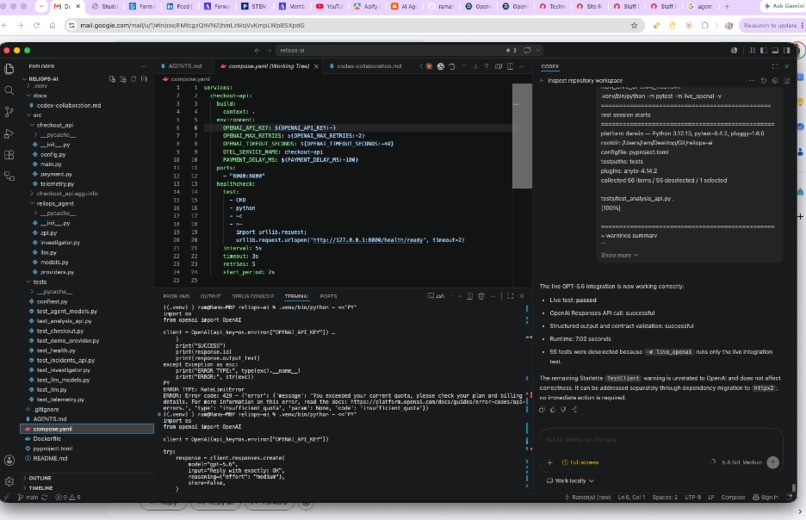Click Compose language mode in status bar
The width and height of the screenshot is (806, 520).
pos(733,497)
